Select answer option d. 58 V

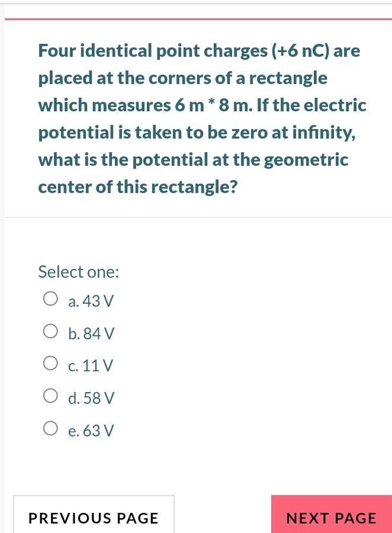[x=51, y=396]
